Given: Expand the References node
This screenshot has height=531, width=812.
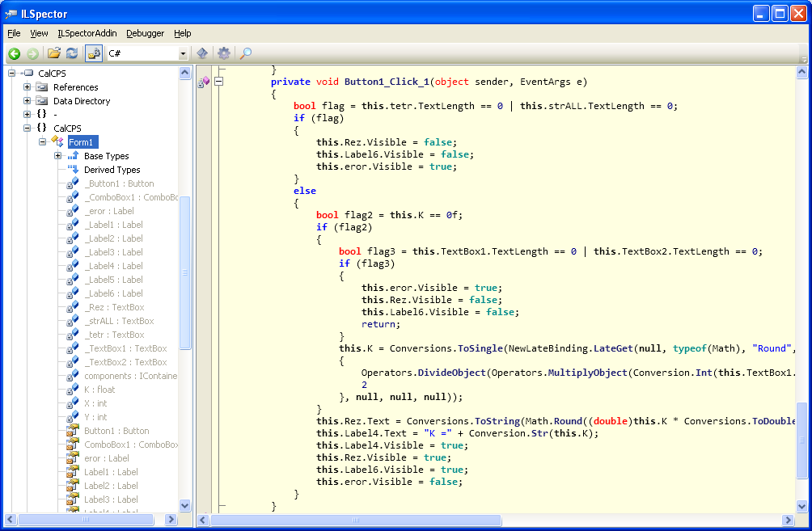Looking at the screenshot, I should click(x=27, y=87).
